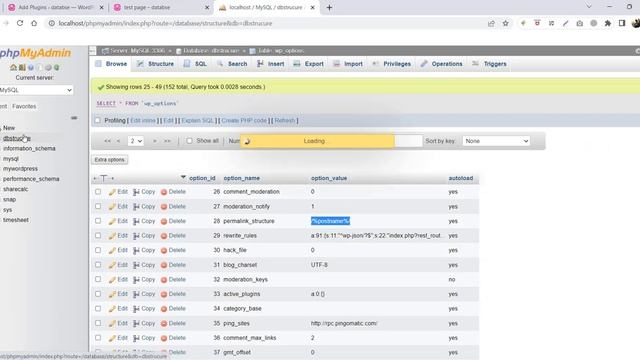Edit the active_plugins row
This screenshot has height=360, width=640.
(118, 294)
